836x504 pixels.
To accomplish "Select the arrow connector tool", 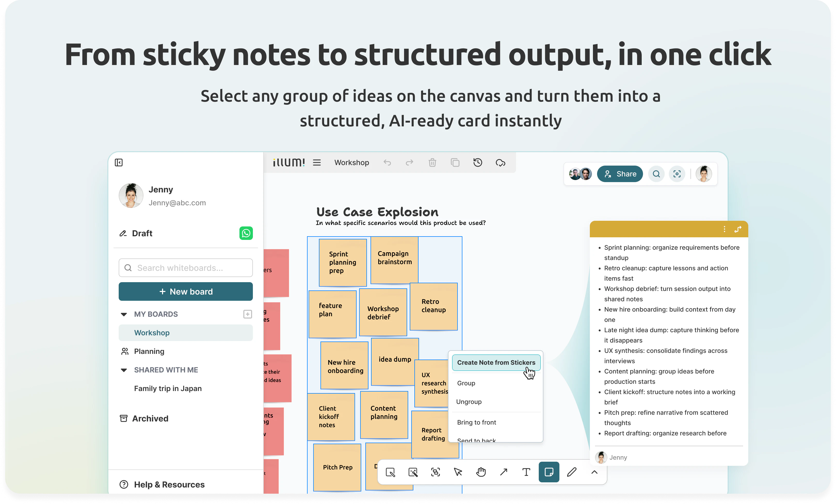I will pyautogui.click(x=503, y=472).
